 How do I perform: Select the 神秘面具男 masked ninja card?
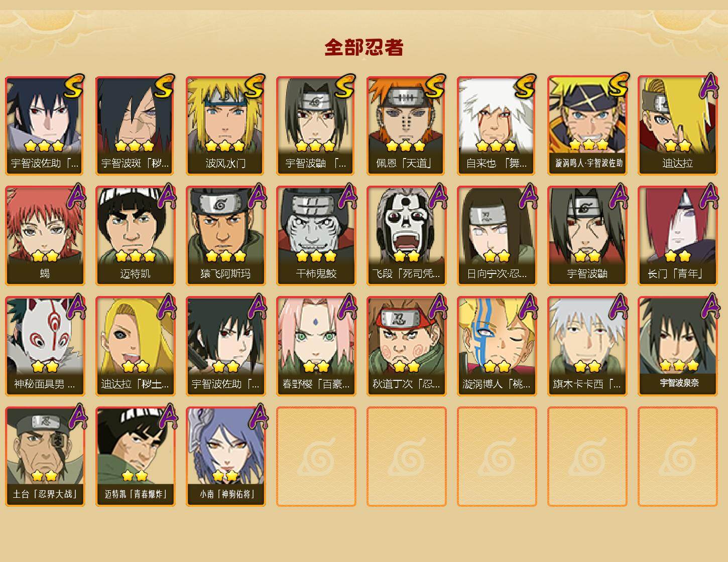click(x=45, y=346)
